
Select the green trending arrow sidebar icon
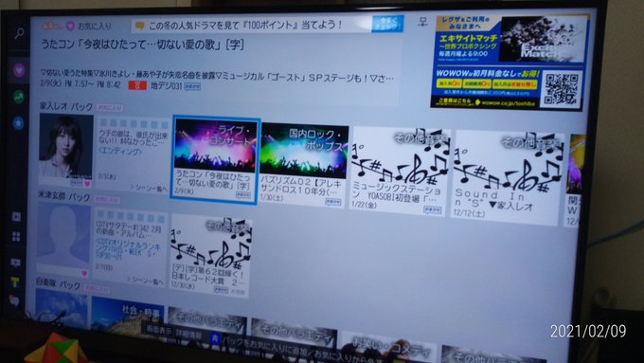(x=18, y=97)
